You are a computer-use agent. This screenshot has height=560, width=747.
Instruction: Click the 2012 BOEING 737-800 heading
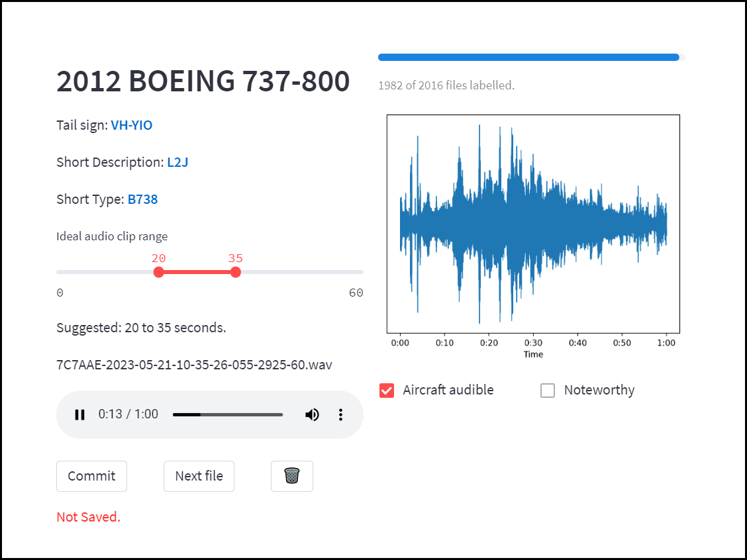(203, 81)
